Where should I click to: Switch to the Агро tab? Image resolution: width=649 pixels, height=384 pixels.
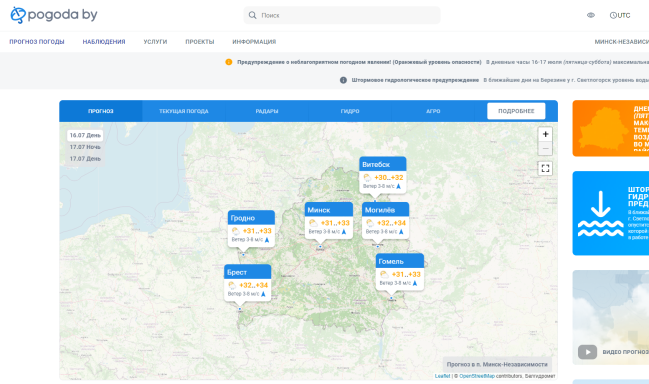point(433,111)
